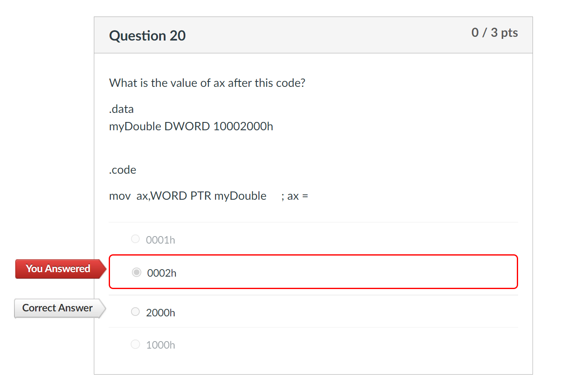
Task: Click the question text about ax value
Action: [207, 83]
